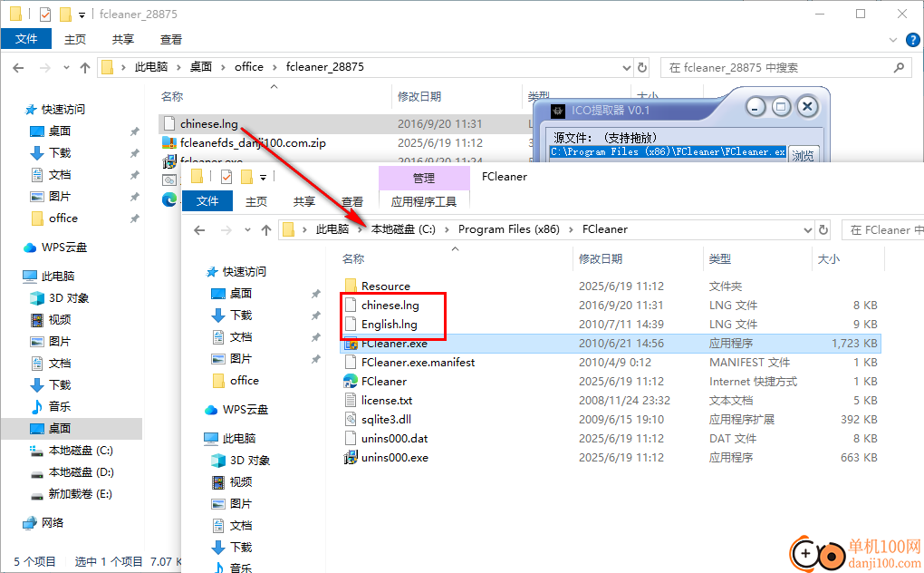Sort by 大小 column in the FCleaner window
Image resolution: width=924 pixels, height=573 pixels.
point(829,258)
